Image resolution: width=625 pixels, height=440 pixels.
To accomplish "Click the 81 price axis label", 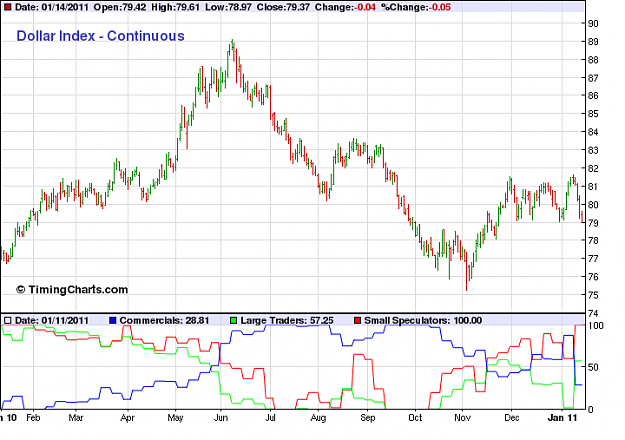I will click(x=593, y=187).
